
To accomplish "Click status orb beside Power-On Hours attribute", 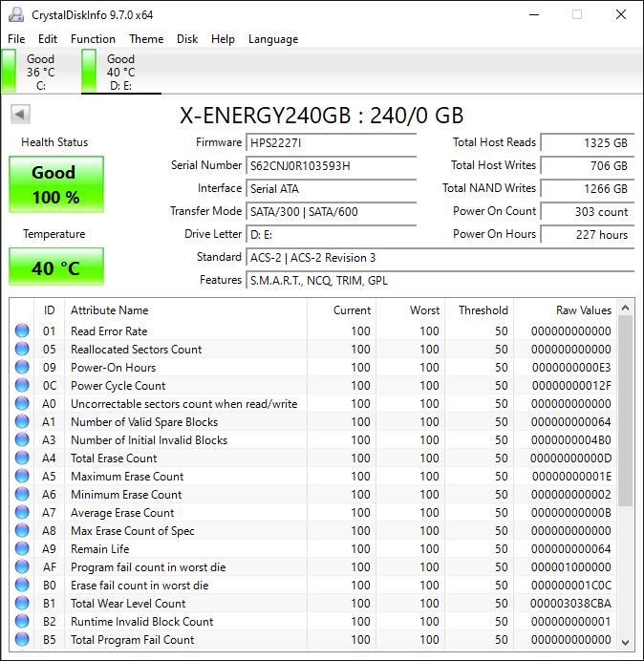I will [22, 368].
